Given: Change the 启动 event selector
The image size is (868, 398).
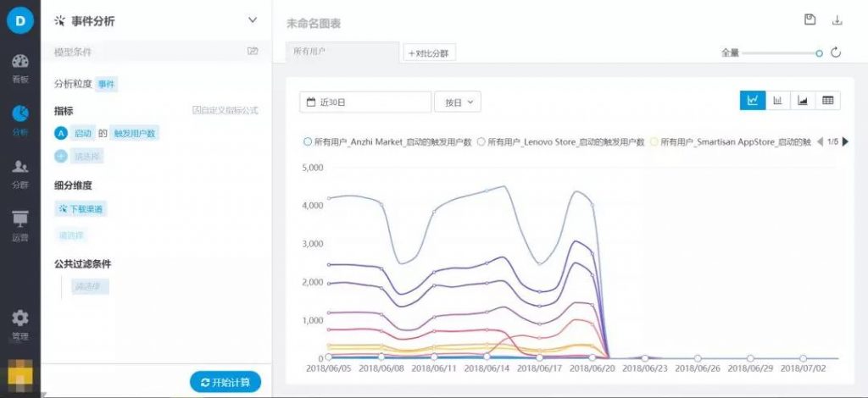Looking at the screenshot, I should 82,133.
